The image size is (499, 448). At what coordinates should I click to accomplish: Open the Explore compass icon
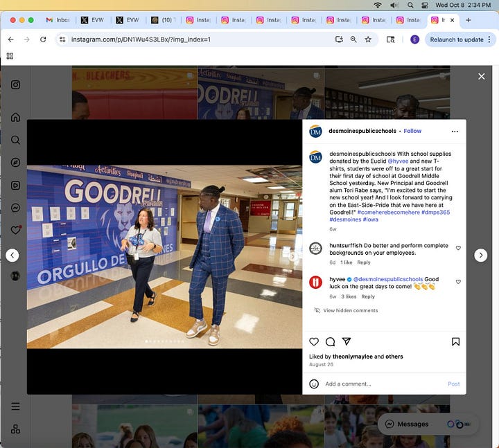tap(15, 163)
